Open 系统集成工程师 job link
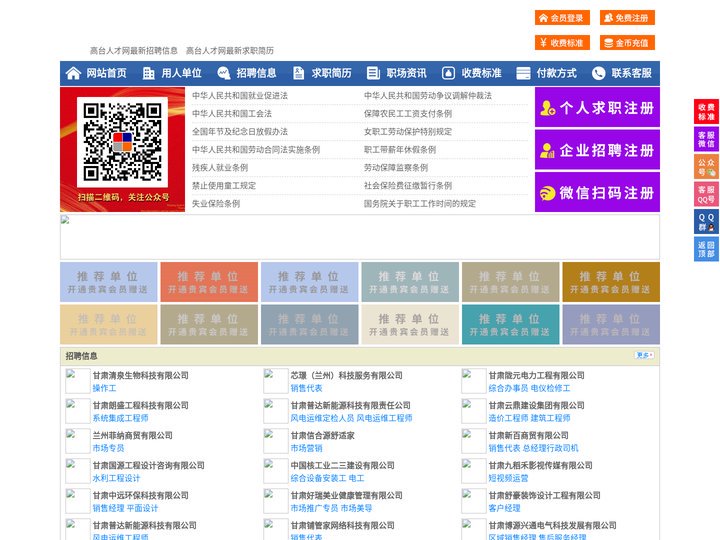 point(120,418)
